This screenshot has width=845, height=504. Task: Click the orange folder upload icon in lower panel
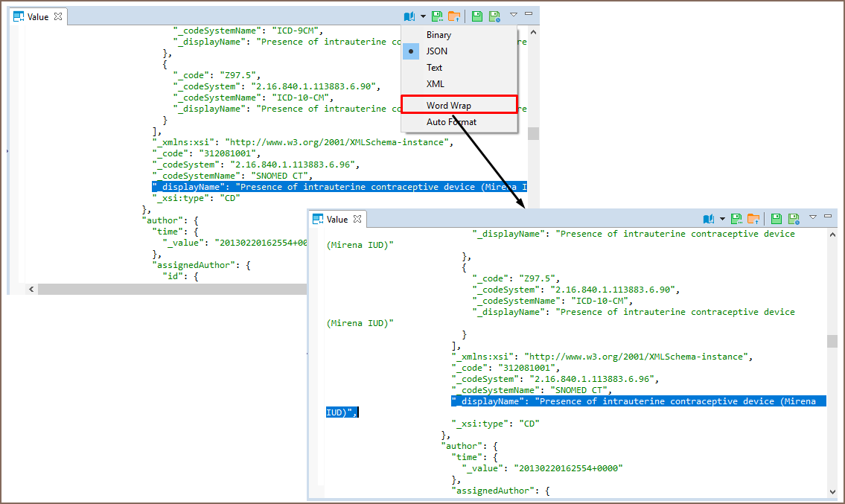pos(753,218)
